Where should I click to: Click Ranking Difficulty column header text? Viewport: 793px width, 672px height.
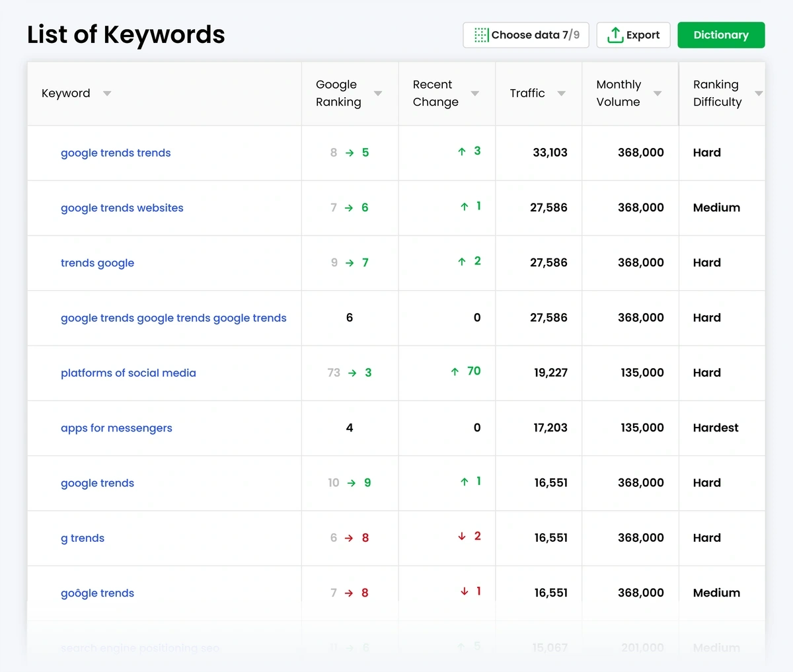[x=717, y=93]
